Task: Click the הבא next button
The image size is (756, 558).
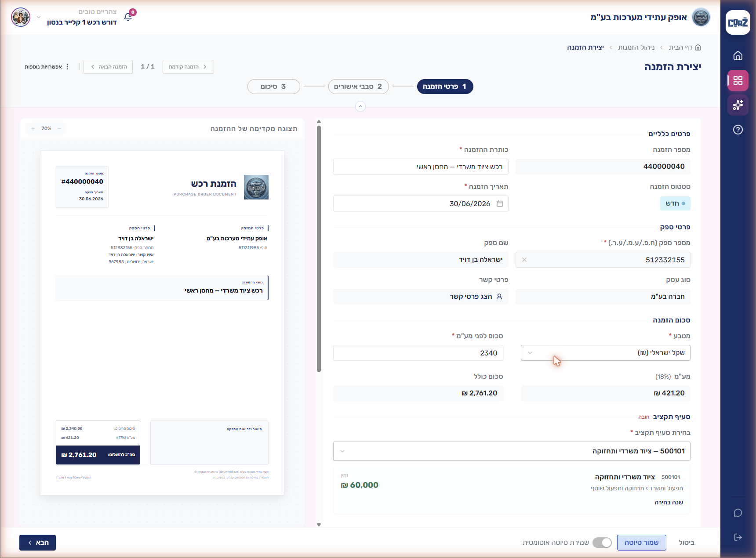Action: coord(37,543)
